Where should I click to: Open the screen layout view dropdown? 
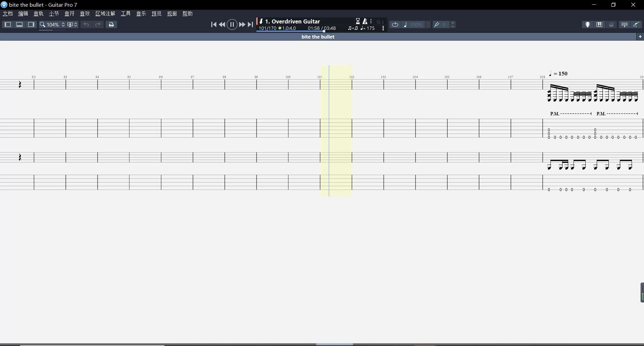tap(72, 24)
